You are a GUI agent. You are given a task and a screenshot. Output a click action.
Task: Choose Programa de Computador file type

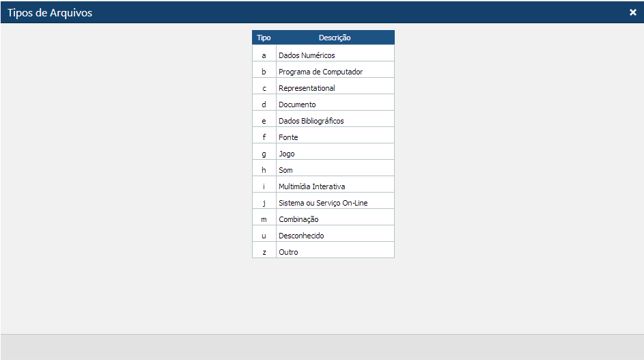point(320,72)
